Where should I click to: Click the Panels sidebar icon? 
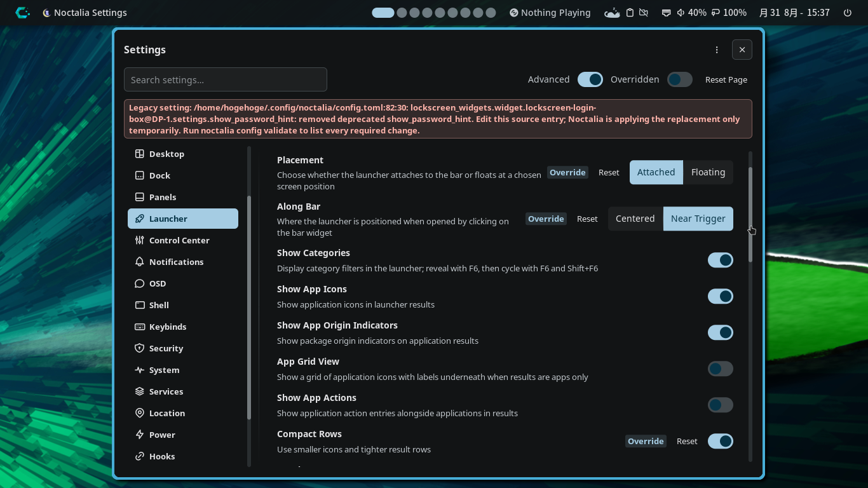140,197
